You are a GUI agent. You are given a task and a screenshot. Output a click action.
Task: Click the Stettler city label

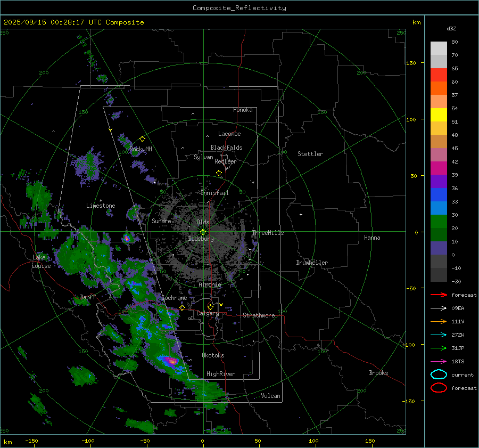pos(310,154)
